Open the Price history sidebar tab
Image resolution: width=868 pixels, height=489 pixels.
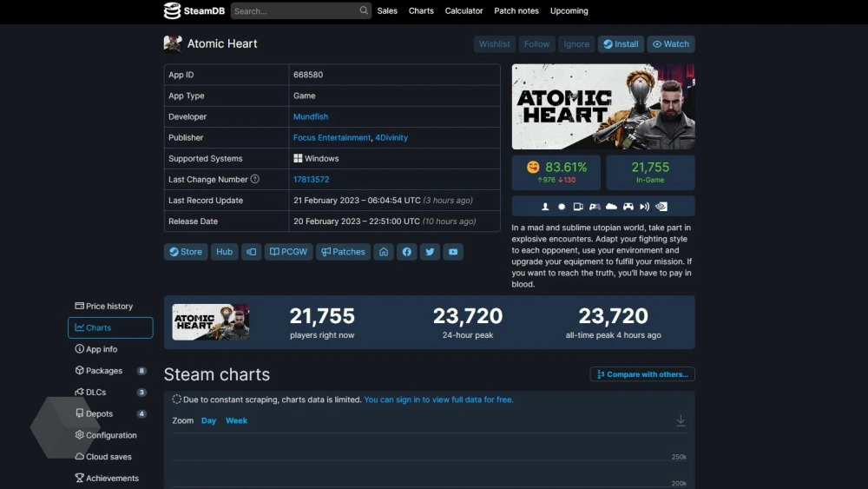(109, 307)
